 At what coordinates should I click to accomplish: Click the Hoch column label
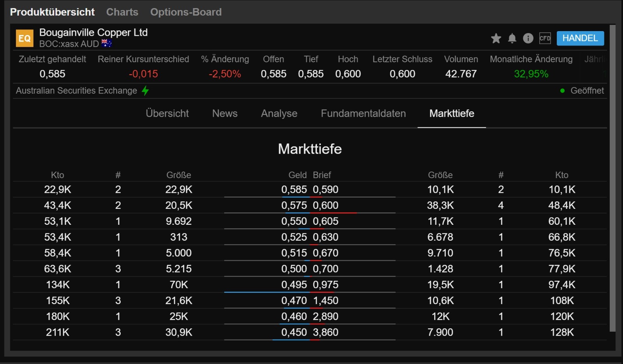point(348,59)
